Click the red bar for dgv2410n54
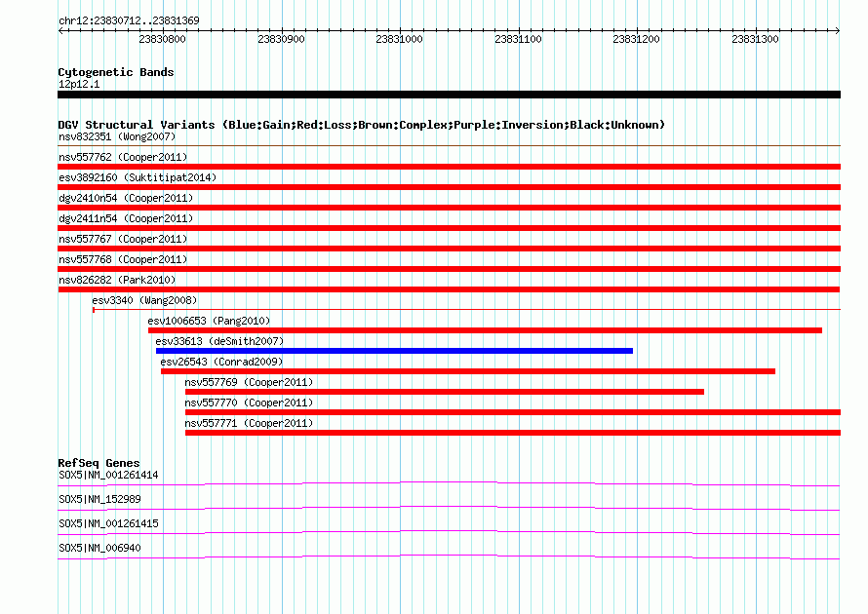Viewport: 868px width, 614px height. tap(449, 208)
